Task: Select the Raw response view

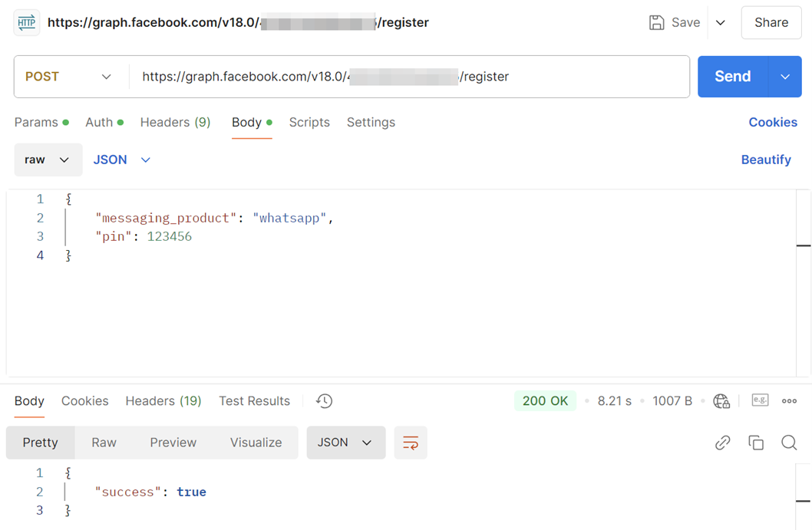Action: pos(104,443)
